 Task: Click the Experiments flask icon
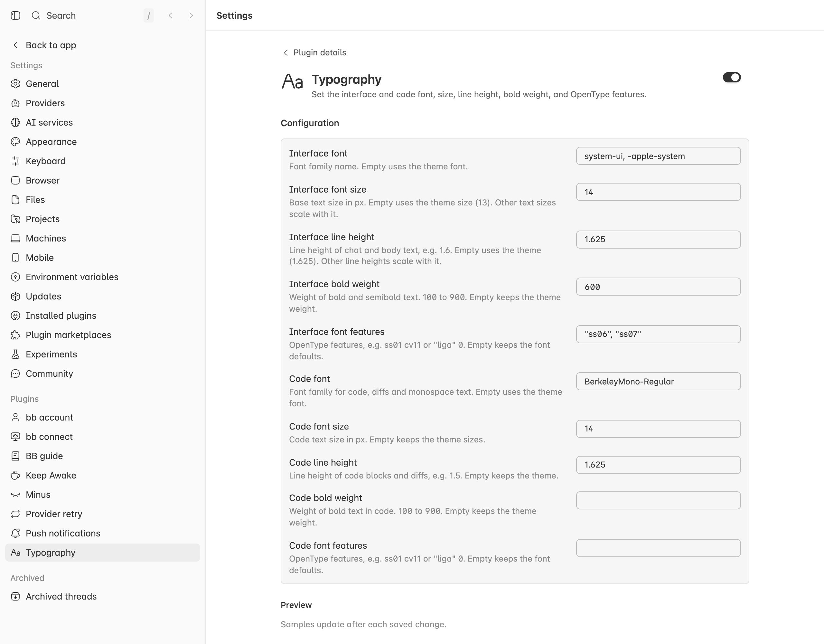pyautogui.click(x=15, y=354)
